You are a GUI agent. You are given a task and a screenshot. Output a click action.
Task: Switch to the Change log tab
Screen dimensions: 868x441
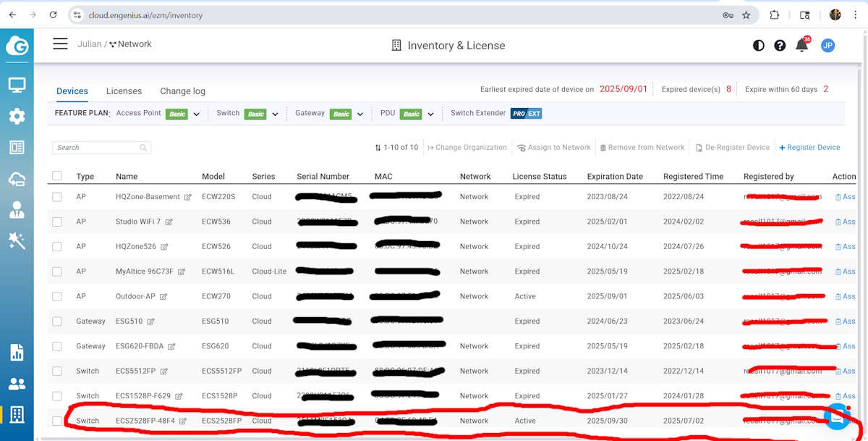(x=182, y=91)
